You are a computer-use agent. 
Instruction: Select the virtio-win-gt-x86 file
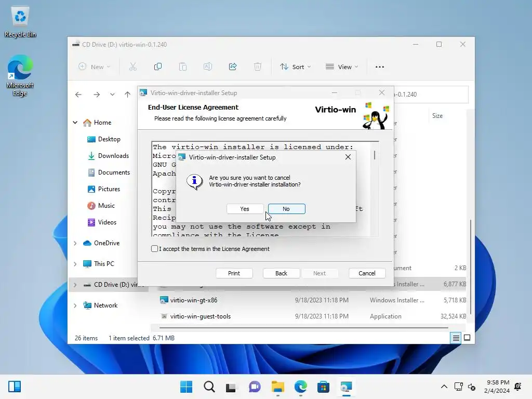tap(194, 300)
